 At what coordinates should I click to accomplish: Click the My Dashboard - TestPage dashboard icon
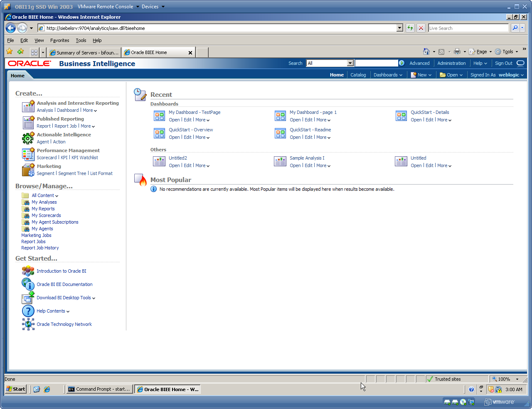(159, 116)
